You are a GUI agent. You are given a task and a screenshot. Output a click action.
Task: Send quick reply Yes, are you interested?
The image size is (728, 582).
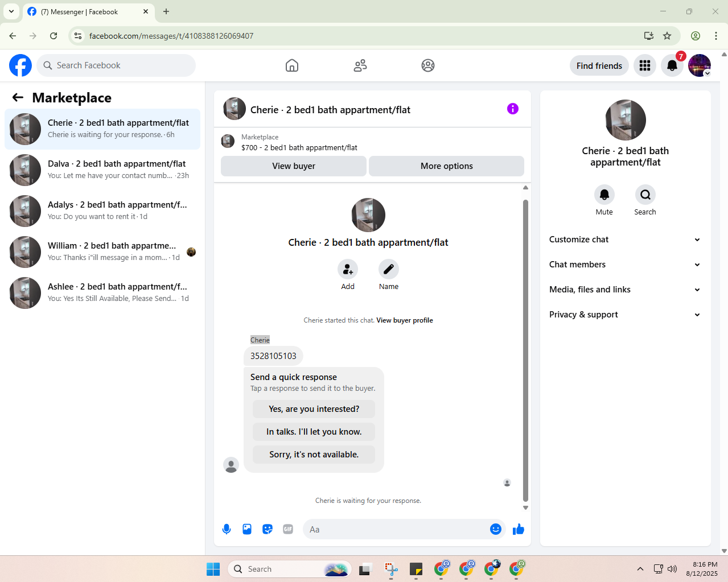[314, 409]
